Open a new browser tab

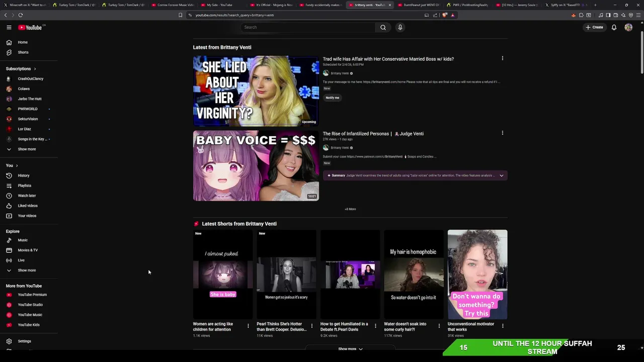pos(595,5)
